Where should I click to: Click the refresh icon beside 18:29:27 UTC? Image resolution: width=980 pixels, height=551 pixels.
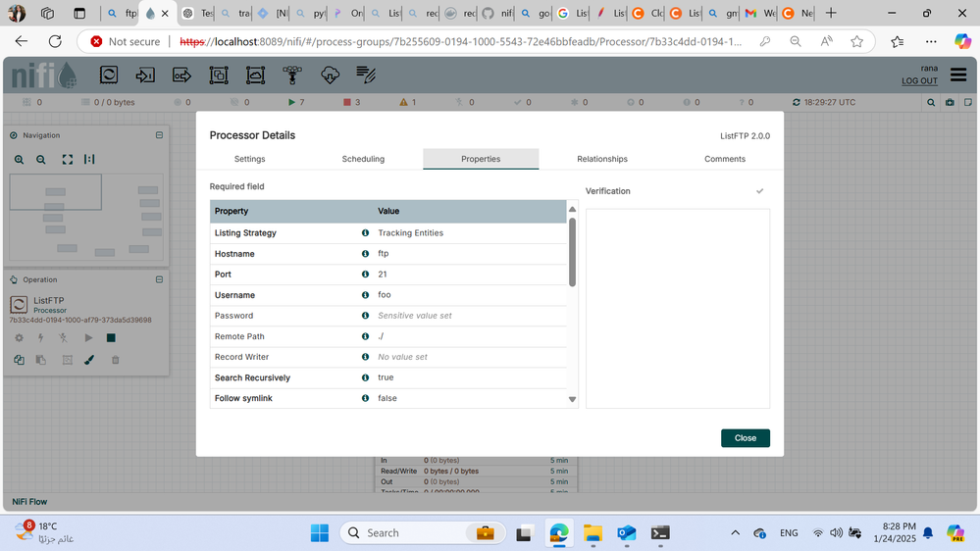796,102
